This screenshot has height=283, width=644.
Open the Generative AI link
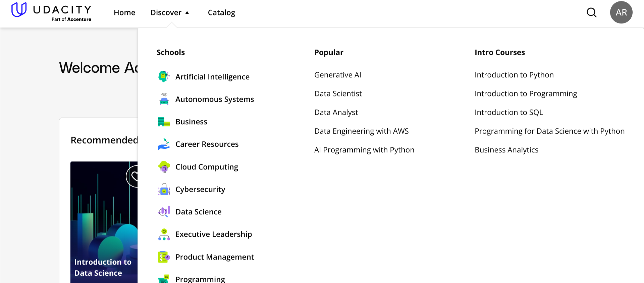point(337,75)
